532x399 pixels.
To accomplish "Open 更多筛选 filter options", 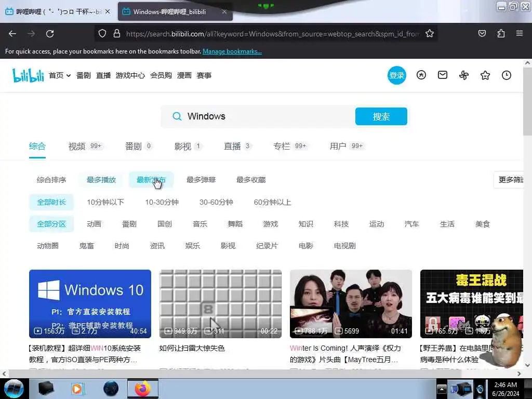I will tap(508, 180).
